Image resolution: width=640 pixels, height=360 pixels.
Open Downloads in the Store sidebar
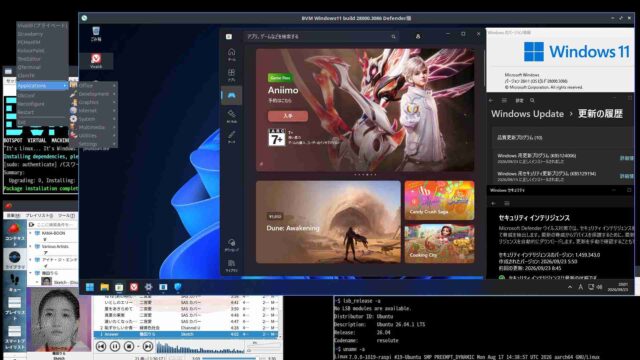tap(231, 244)
